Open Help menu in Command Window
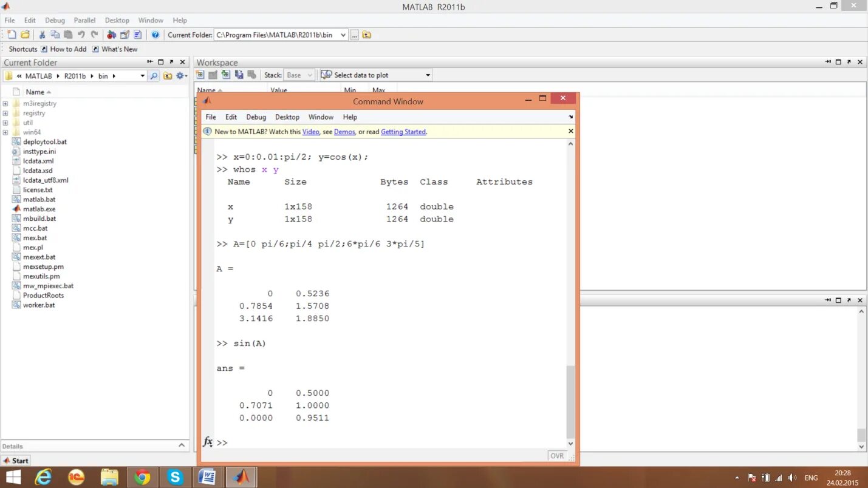 350,117
